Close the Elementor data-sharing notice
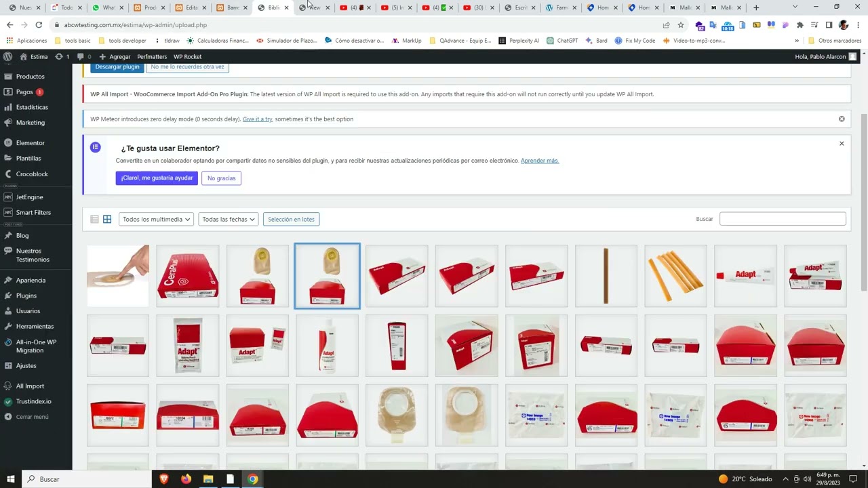Viewport: 868px width, 488px height. point(842,144)
